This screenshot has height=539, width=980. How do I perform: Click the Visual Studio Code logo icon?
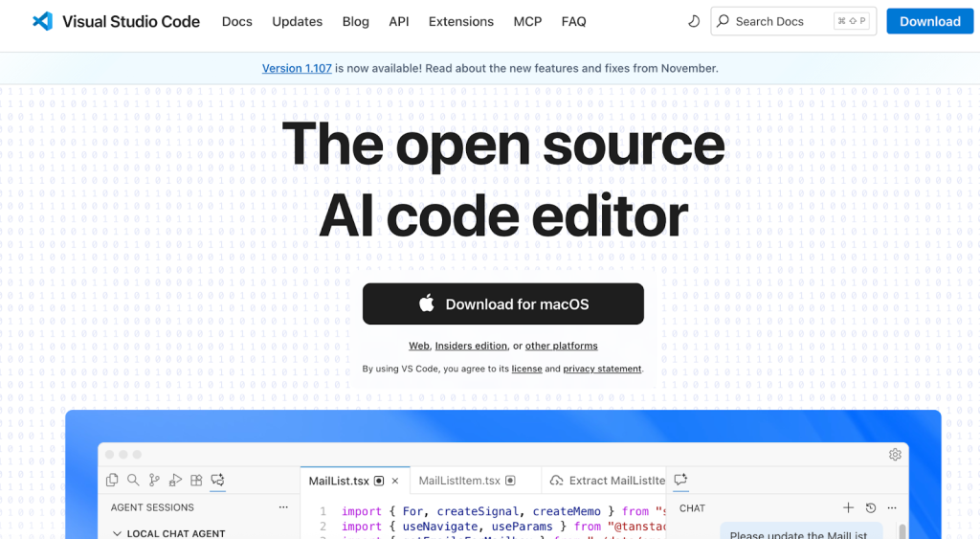(x=41, y=21)
